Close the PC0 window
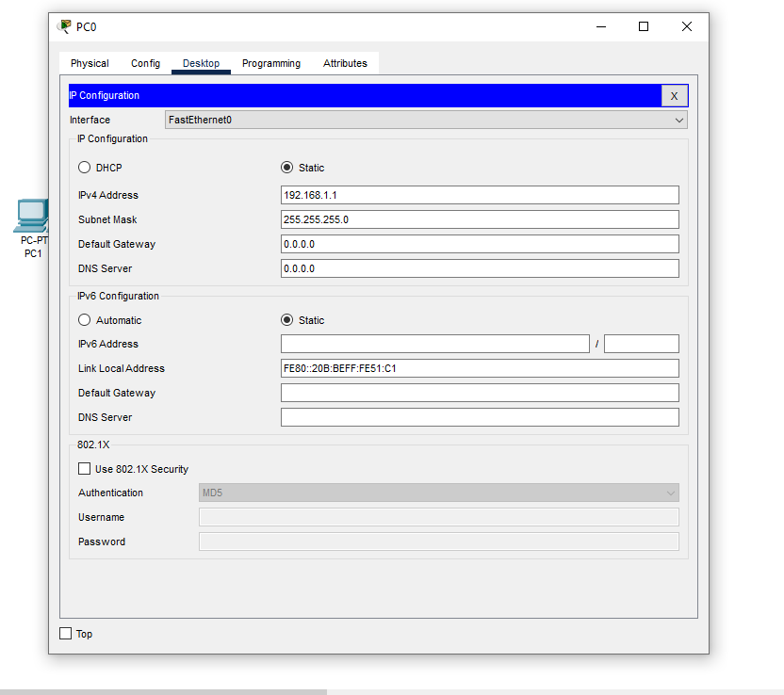The image size is (784, 695). 687,26
